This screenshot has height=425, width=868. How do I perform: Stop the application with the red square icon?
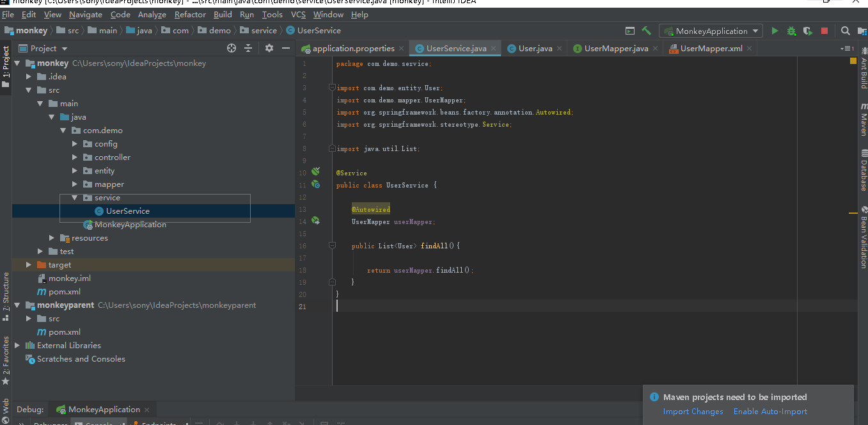click(x=824, y=30)
